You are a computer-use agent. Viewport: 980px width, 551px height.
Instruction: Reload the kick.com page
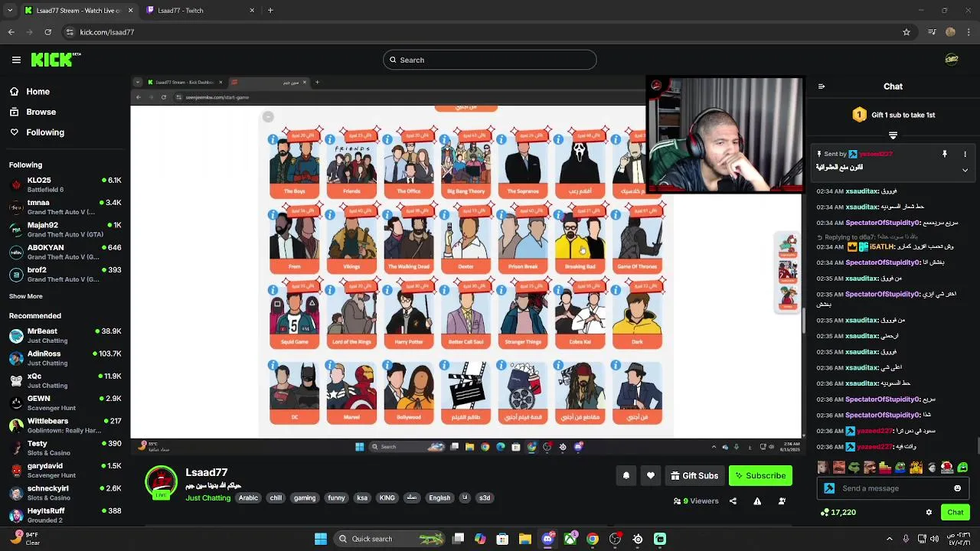47,32
